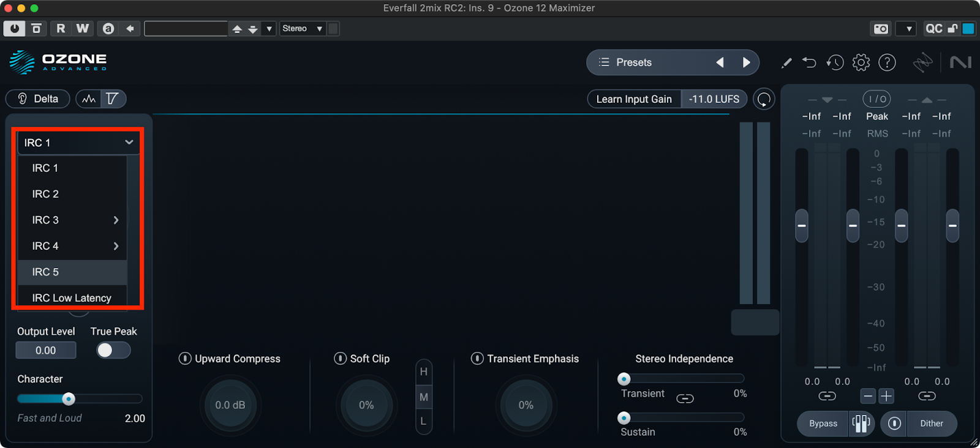Open the help question mark icon
This screenshot has width=980, height=448.
coord(887,62)
